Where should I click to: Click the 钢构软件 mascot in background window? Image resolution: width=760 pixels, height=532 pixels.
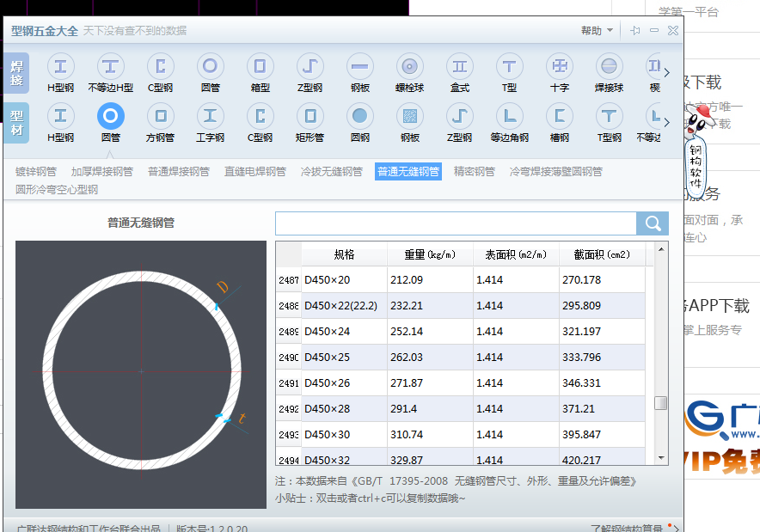[x=697, y=150]
